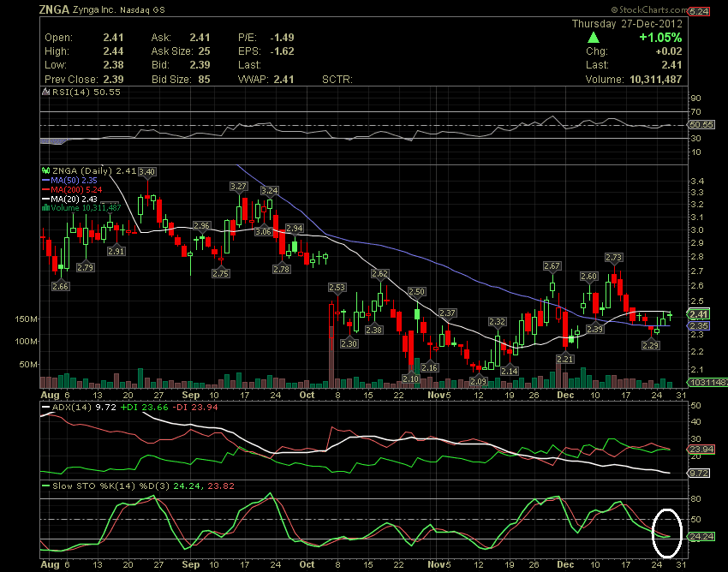728x572 pixels.
Task: Click the Ask Size value 25
Action: click(205, 51)
